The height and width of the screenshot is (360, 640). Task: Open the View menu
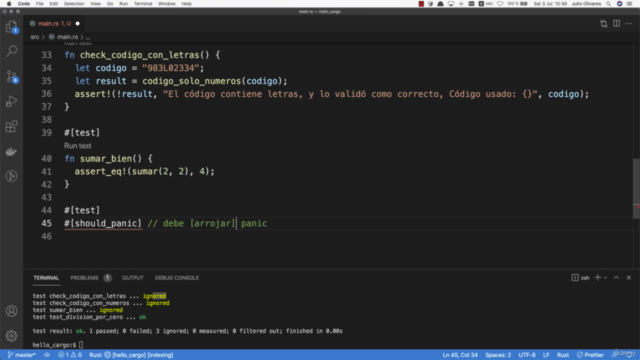[95, 4]
